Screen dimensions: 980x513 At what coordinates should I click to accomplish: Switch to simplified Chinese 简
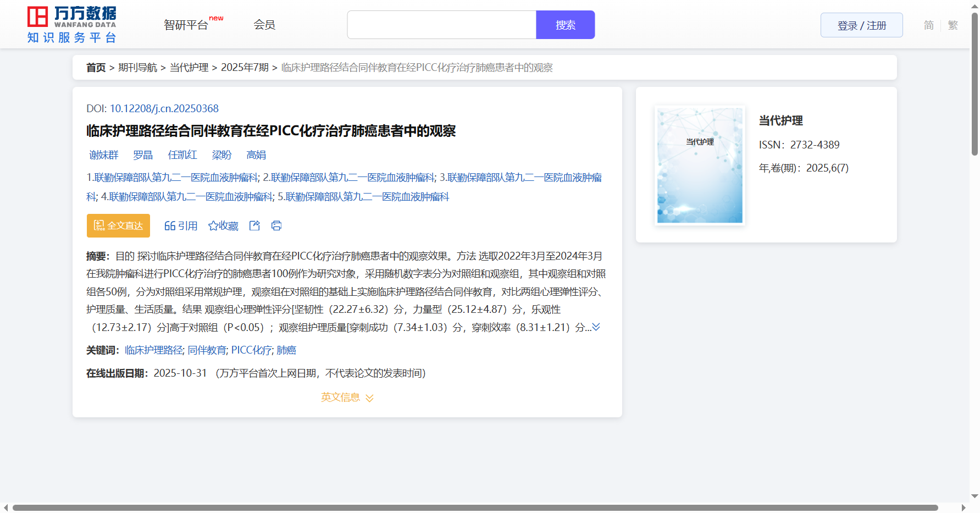click(x=928, y=25)
